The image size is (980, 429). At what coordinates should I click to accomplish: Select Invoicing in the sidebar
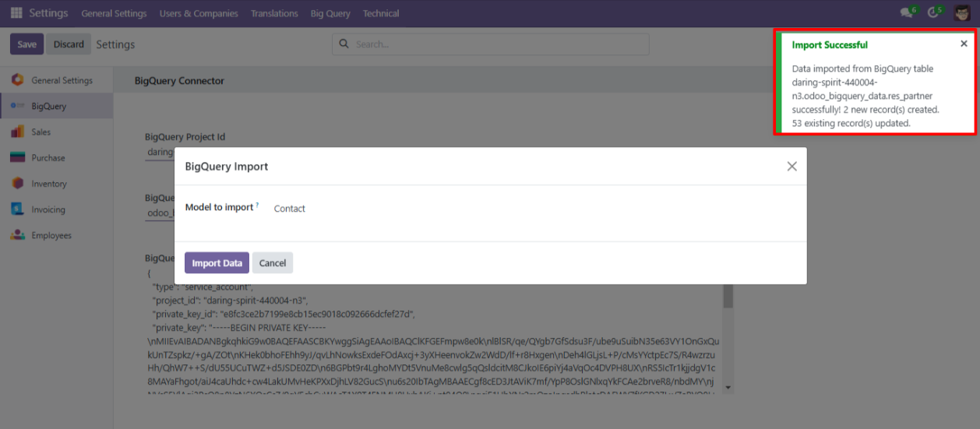point(56,209)
